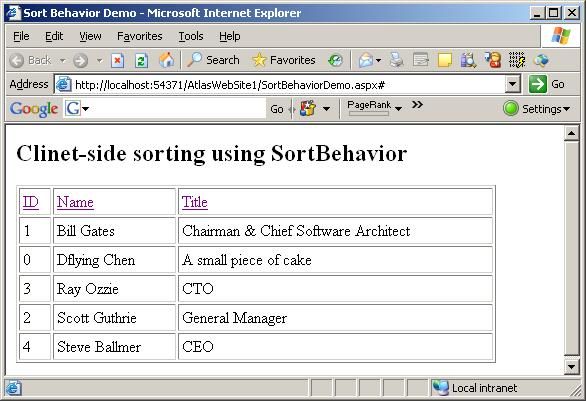Screen dimensions: 586x401
Task: Open the Favorites toolbar button
Action: 284,60
